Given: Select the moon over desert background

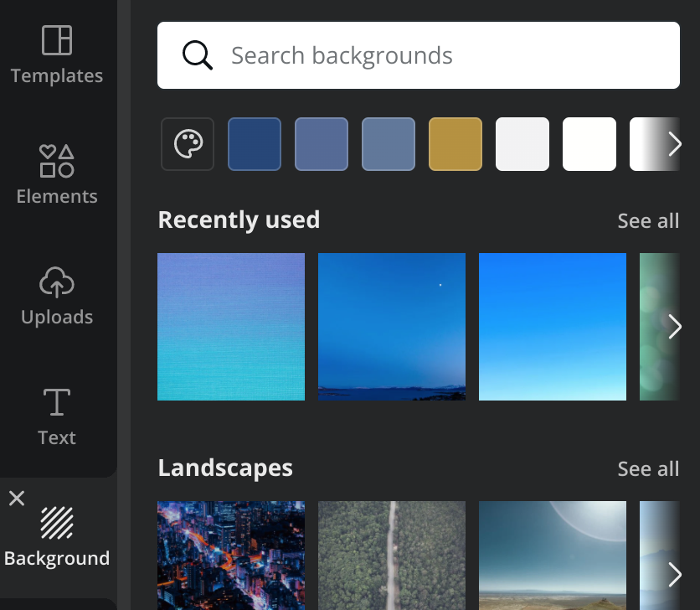Looking at the screenshot, I should 553,556.
